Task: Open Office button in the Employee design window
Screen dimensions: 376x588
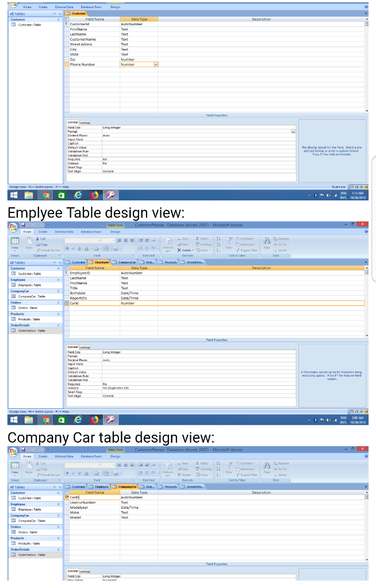Action: click(x=13, y=227)
